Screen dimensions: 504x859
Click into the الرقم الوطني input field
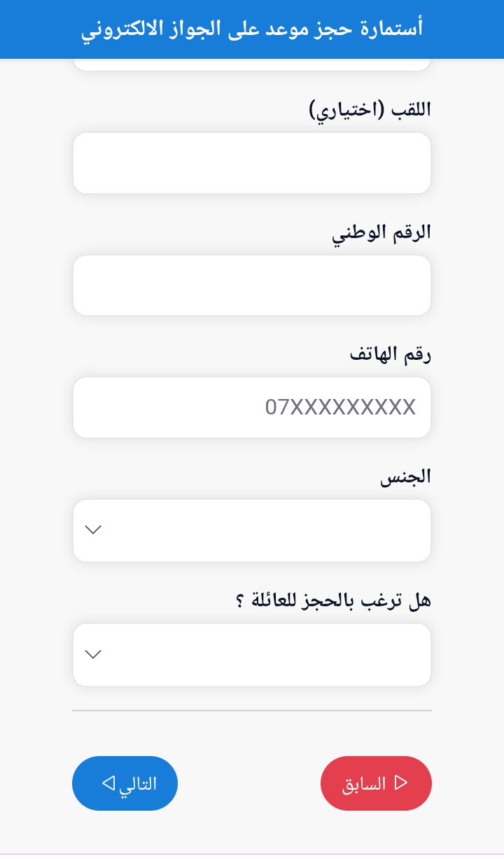pos(252,286)
